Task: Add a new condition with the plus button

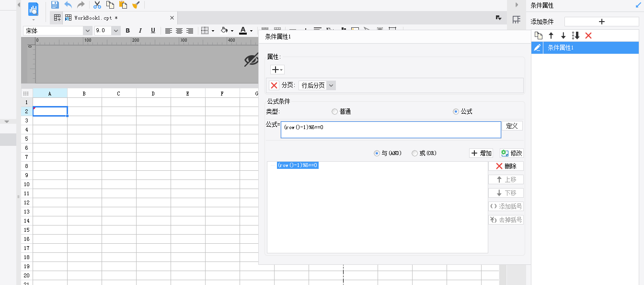Action: click(601, 22)
